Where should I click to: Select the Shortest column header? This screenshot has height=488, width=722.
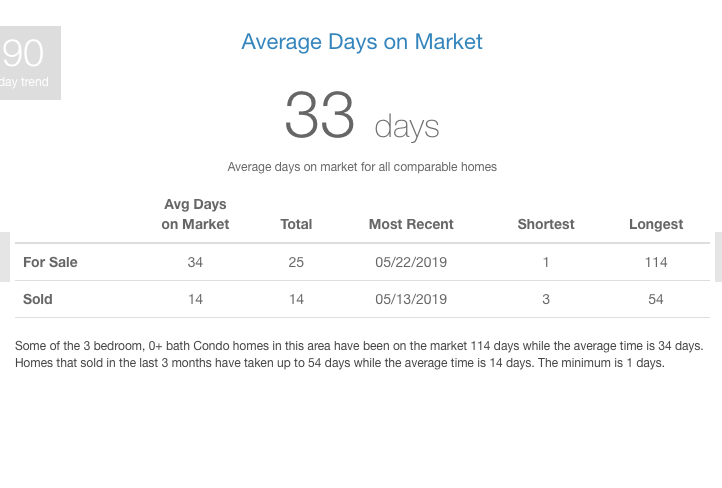click(546, 224)
